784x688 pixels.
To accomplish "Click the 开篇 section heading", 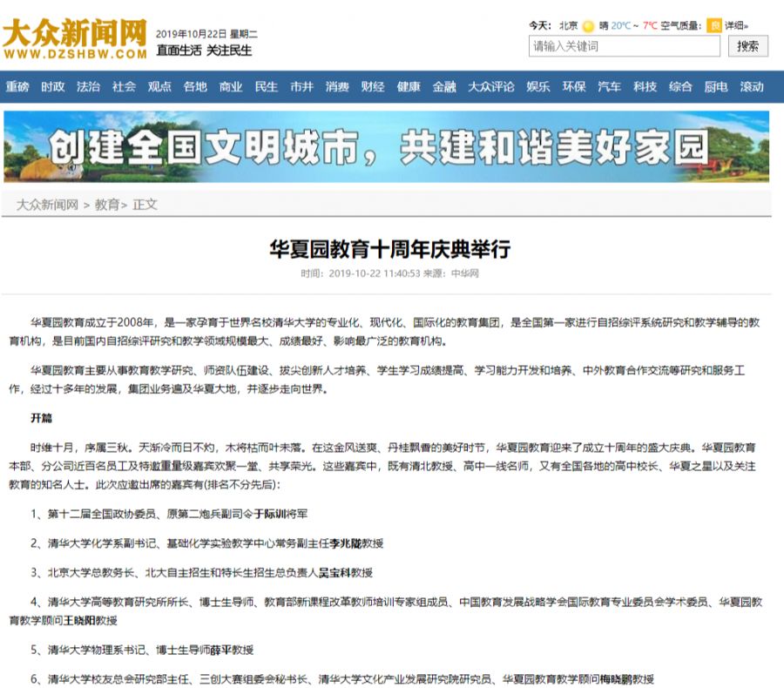I will coord(42,418).
